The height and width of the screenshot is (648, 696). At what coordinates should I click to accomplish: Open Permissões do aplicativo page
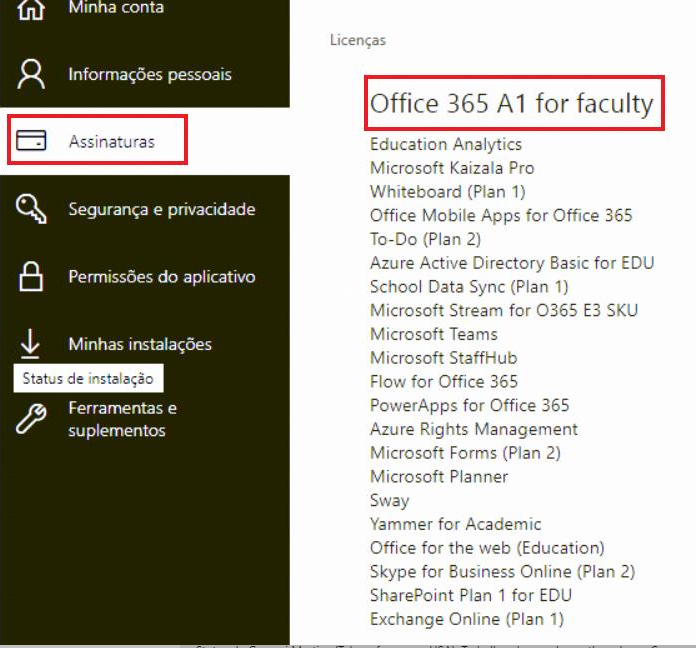coord(162,277)
